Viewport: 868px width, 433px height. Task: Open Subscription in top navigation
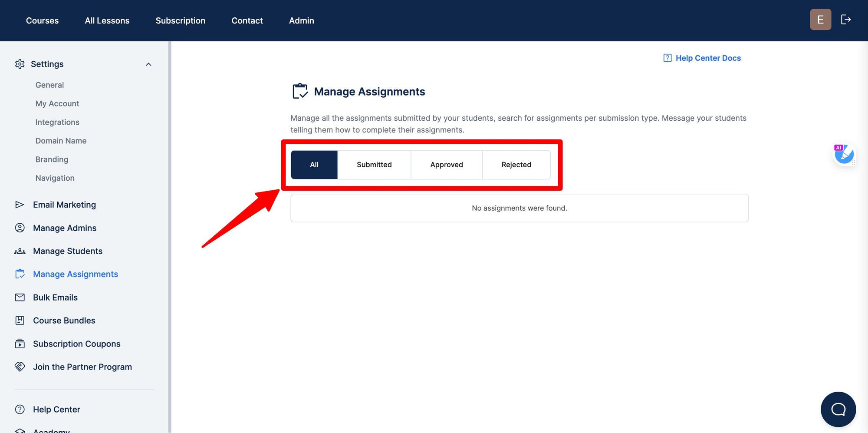point(181,20)
